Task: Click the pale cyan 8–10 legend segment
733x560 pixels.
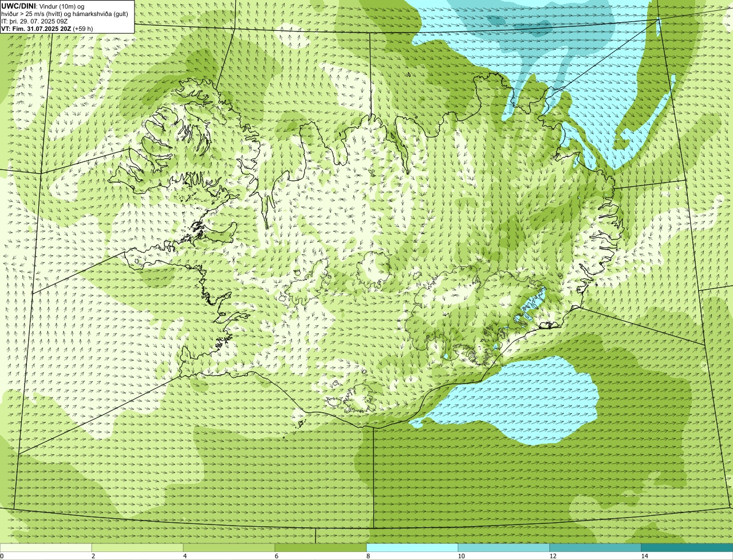Action: point(412,547)
